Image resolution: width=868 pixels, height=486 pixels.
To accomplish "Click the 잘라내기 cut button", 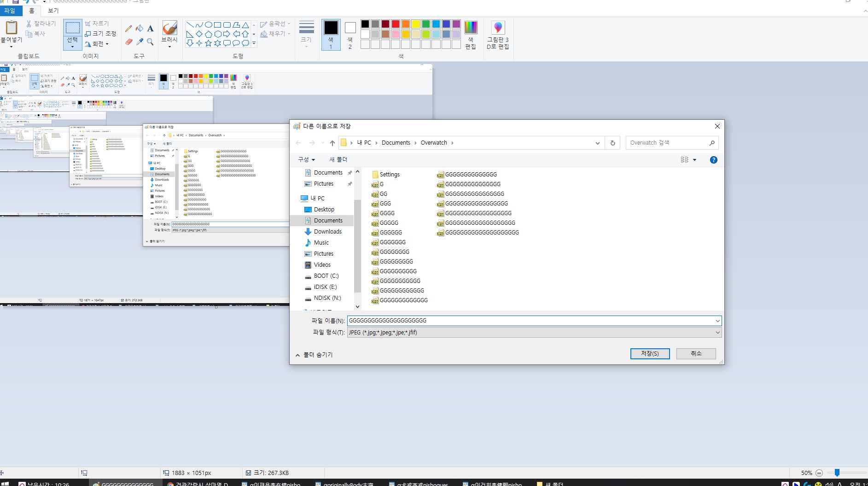I will pos(41,23).
